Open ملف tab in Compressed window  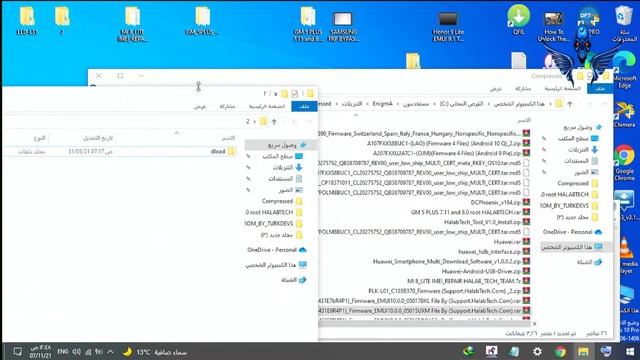tap(600, 89)
